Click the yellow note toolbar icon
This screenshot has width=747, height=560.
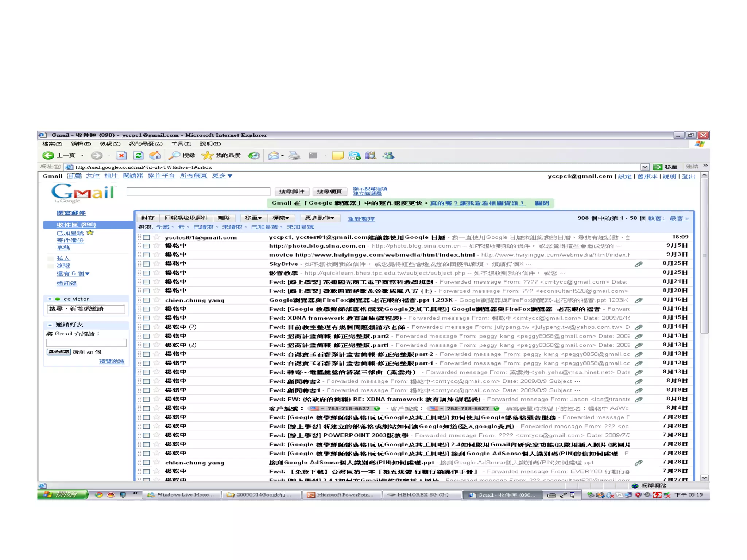point(338,156)
